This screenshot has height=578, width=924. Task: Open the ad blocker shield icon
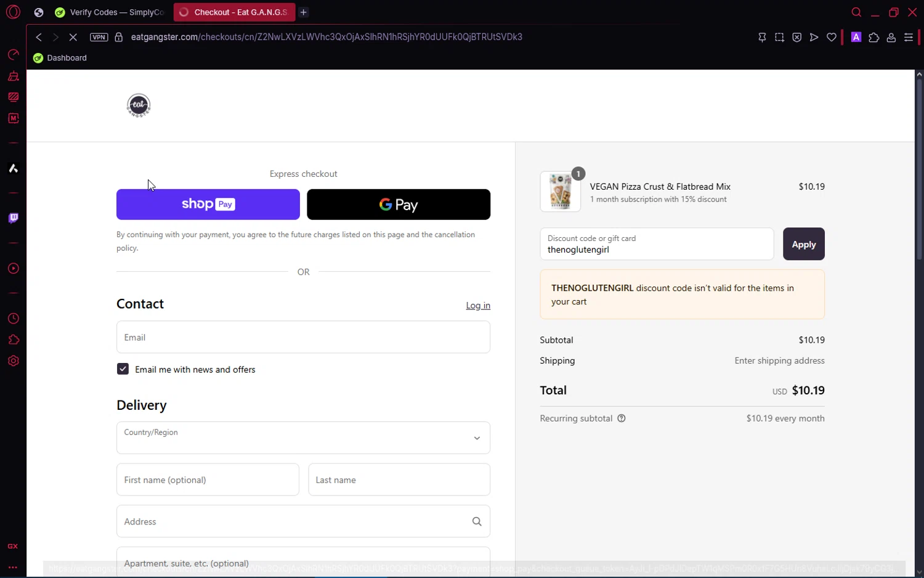click(796, 37)
